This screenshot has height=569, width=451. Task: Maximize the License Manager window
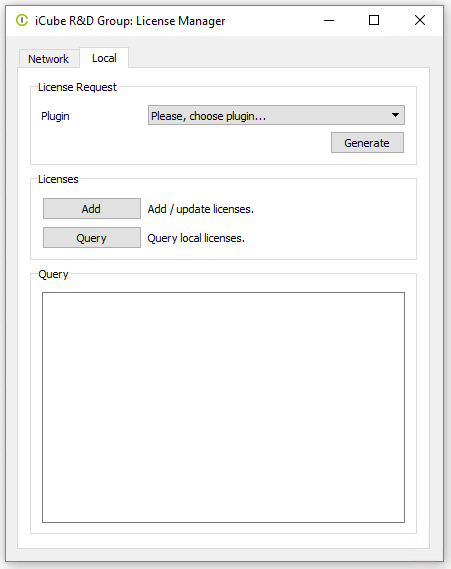point(374,20)
